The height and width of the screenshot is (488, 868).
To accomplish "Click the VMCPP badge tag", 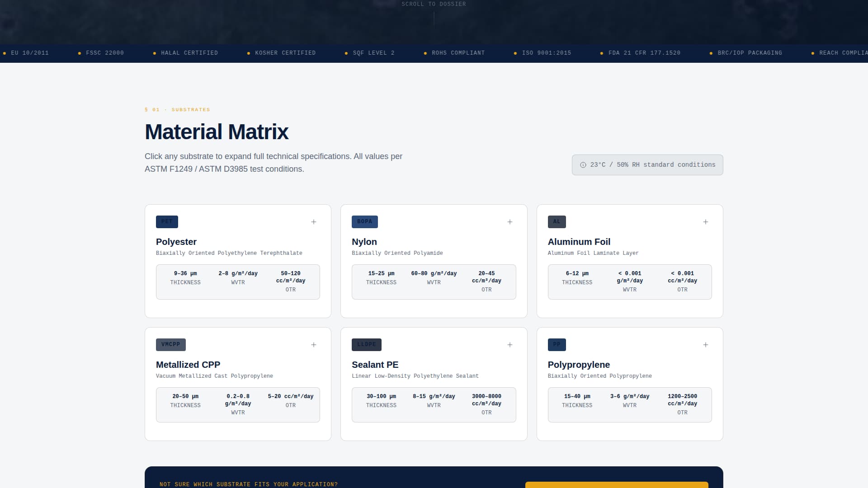I will pos(170,345).
